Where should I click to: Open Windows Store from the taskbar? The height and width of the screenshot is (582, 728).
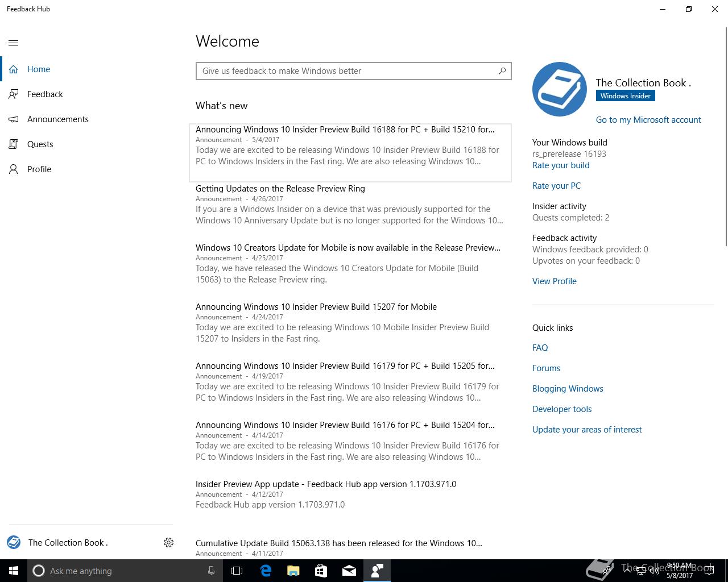[321, 571]
